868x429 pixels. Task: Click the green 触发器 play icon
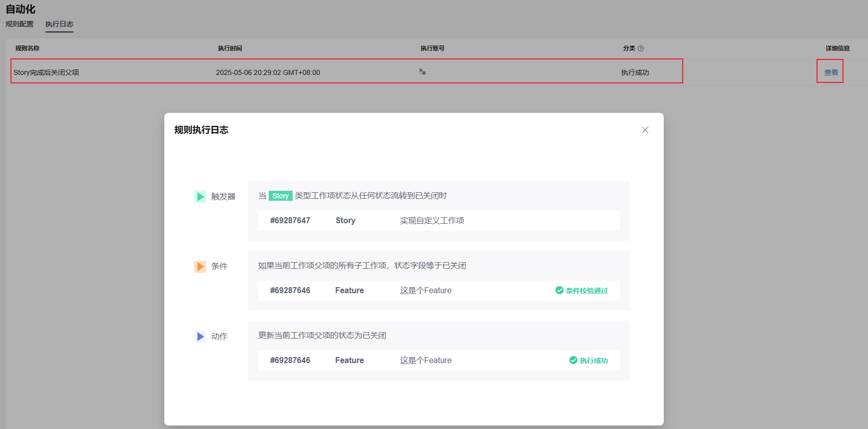click(x=200, y=196)
